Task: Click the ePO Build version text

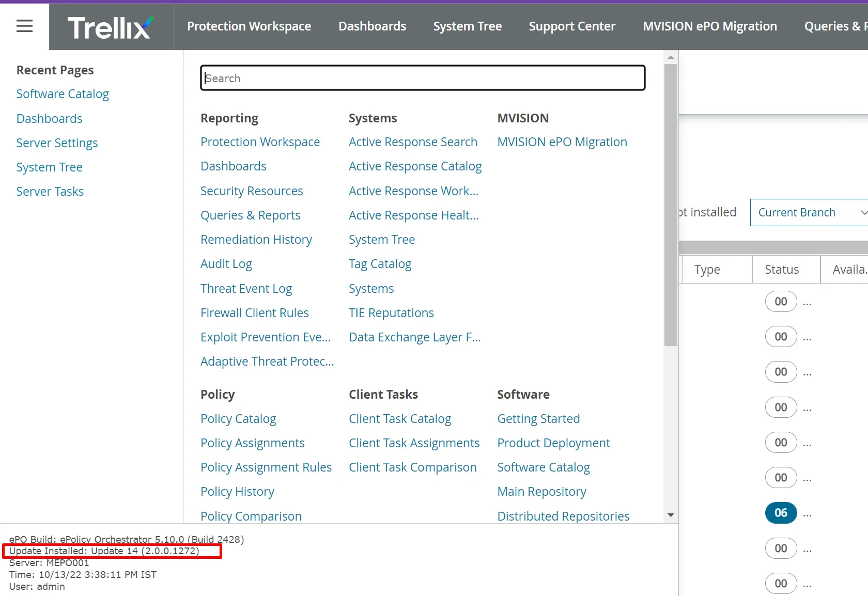Action: coord(127,539)
